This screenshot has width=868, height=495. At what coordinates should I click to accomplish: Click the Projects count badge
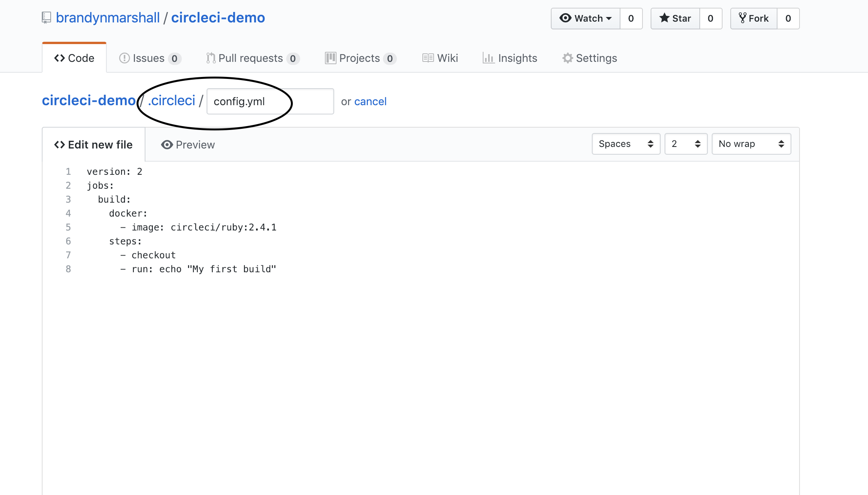point(390,58)
